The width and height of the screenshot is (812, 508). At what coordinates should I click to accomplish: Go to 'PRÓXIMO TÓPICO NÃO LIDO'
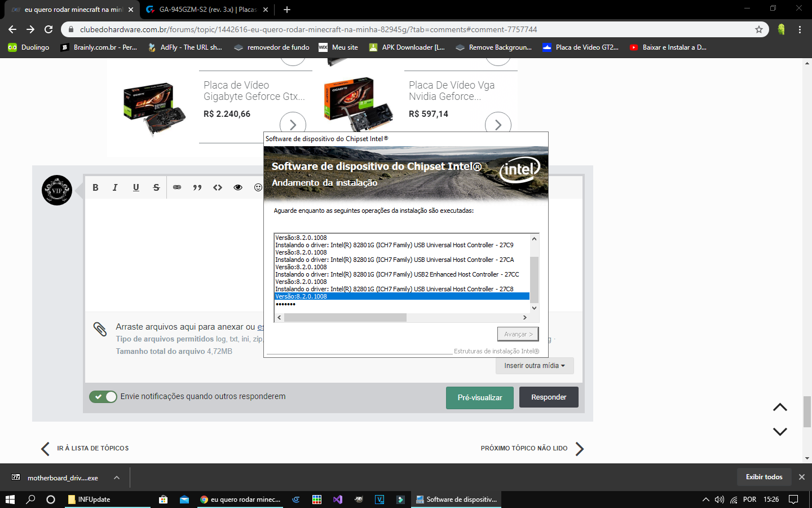click(532, 449)
